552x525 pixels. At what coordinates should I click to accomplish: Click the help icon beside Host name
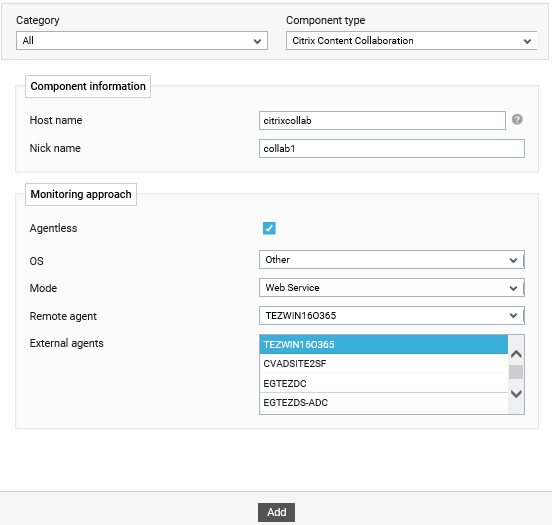coord(517,120)
